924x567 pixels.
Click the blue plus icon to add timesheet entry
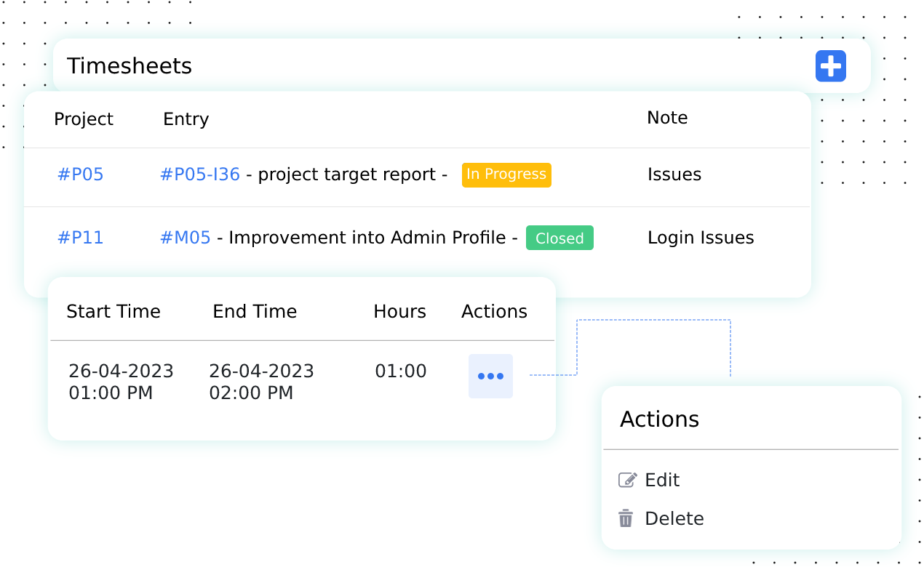click(830, 66)
